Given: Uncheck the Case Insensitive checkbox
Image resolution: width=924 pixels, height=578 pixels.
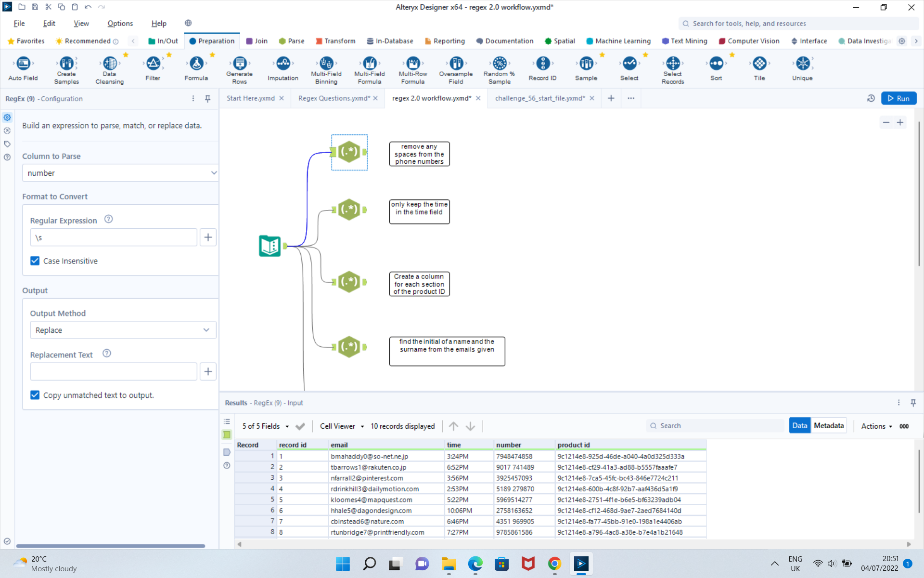Looking at the screenshot, I should tap(35, 261).
